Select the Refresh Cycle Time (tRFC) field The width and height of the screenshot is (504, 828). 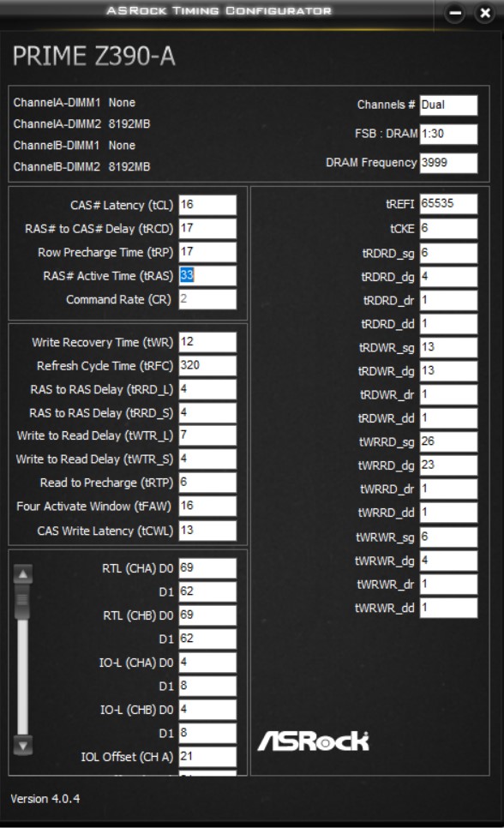coord(207,365)
